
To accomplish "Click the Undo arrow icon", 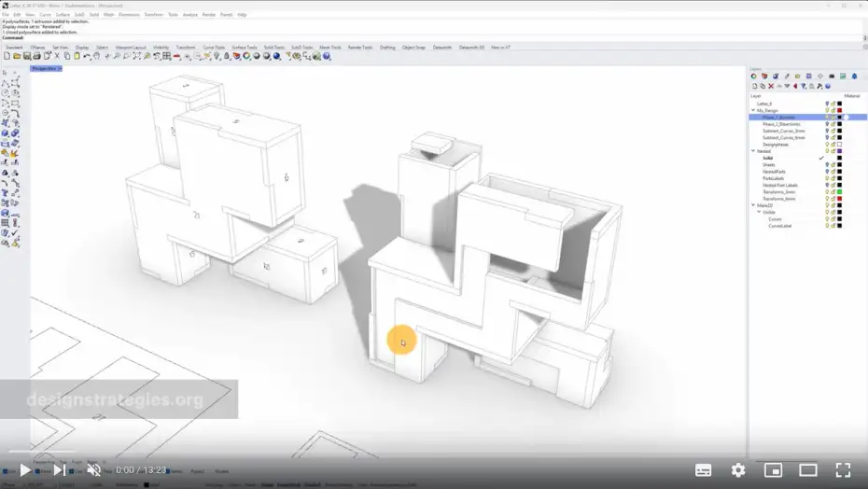I will tap(87, 56).
